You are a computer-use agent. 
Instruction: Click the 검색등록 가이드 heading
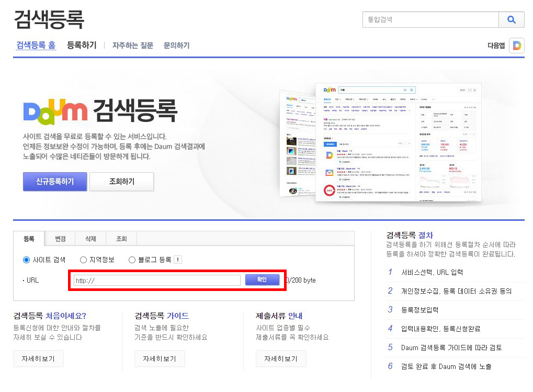pos(162,316)
